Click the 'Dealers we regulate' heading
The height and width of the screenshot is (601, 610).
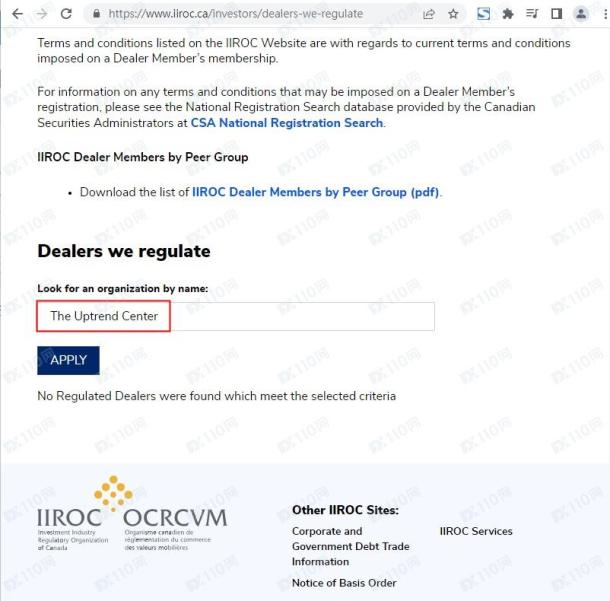point(124,251)
